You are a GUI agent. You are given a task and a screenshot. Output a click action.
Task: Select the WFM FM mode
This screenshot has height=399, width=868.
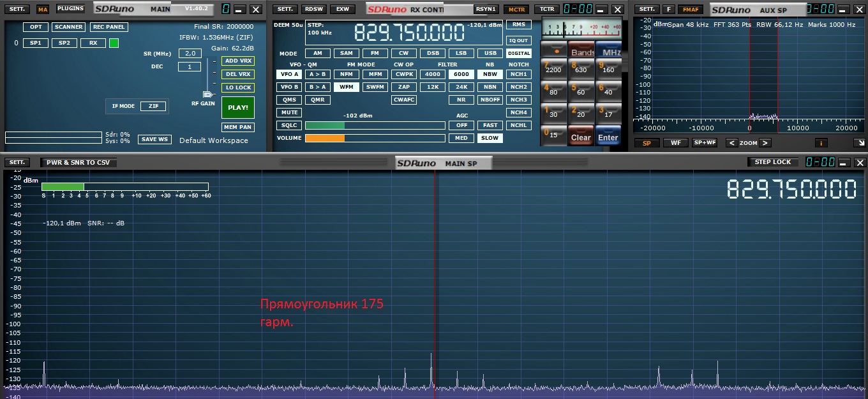346,87
